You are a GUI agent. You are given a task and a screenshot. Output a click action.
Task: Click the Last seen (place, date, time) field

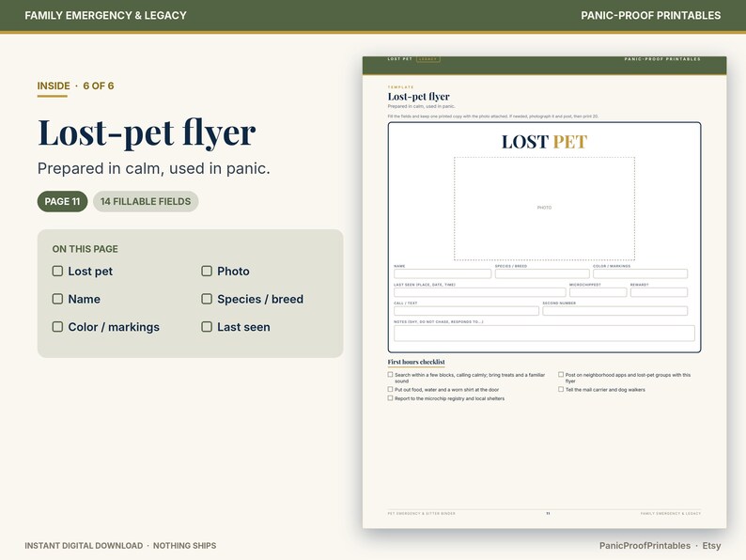(x=479, y=292)
